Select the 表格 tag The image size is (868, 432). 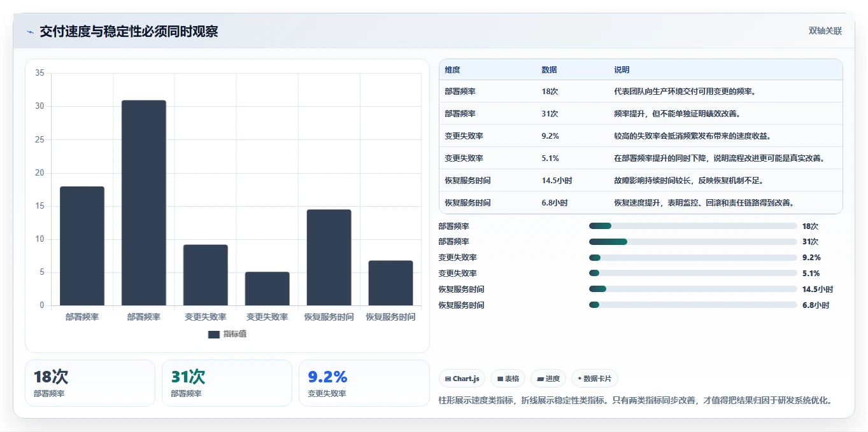(x=508, y=379)
